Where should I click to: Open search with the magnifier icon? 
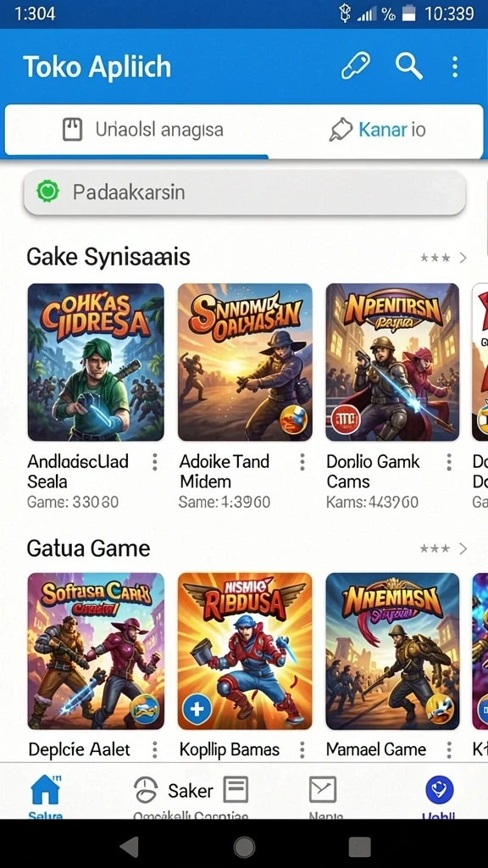click(409, 66)
